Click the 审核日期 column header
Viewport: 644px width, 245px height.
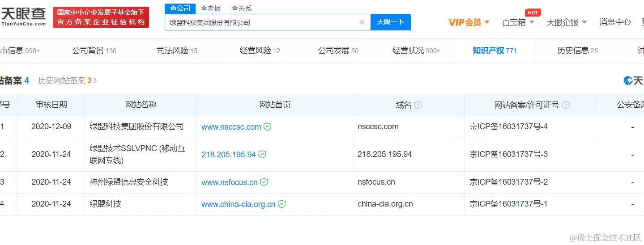pyautogui.click(x=51, y=105)
